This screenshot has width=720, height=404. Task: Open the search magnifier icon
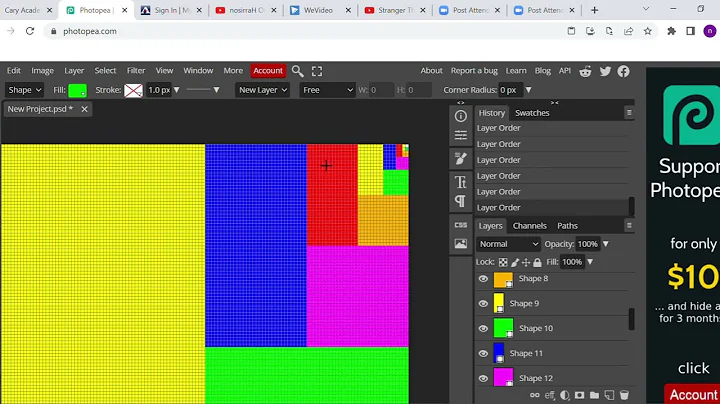298,71
